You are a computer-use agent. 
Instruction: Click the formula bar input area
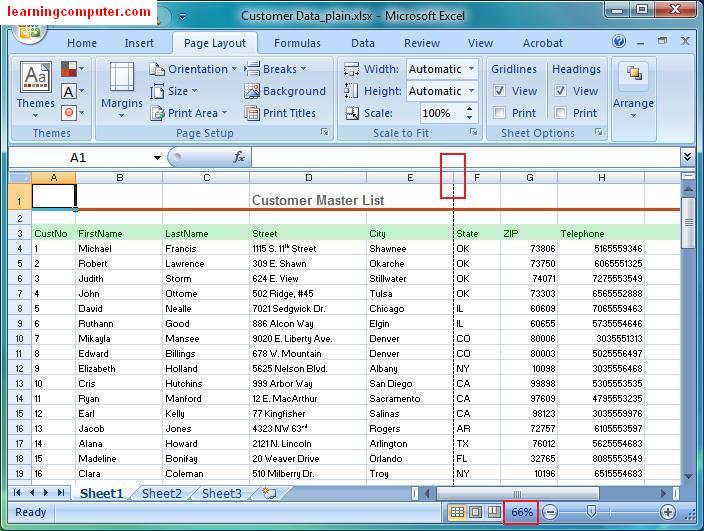[x=466, y=157]
